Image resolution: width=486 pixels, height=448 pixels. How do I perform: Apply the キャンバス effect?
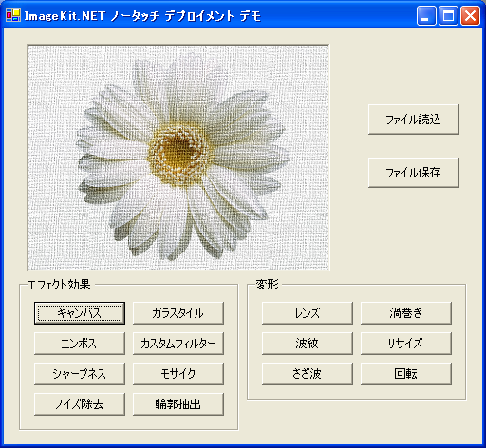[x=80, y=313]
